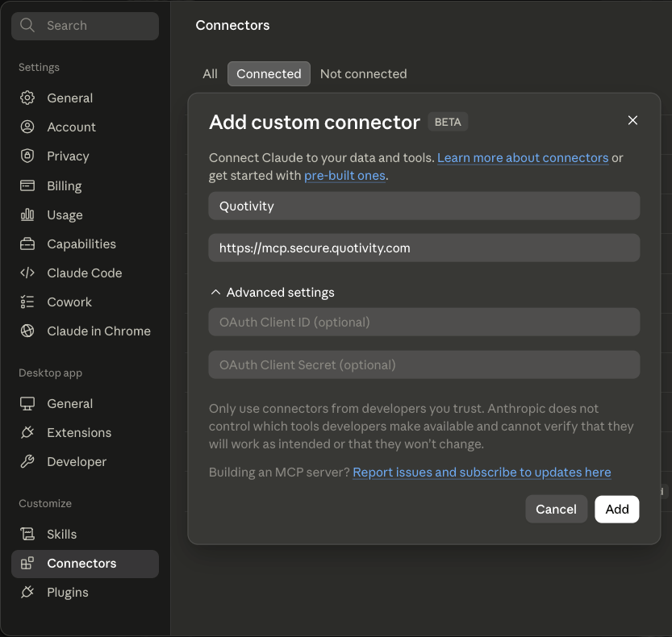
Task: Click the Claude in Chrome icon
Action: point(27,331)
